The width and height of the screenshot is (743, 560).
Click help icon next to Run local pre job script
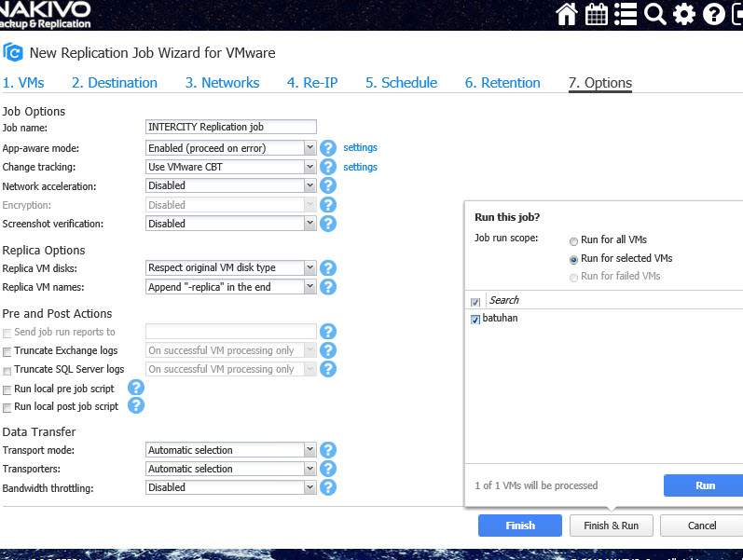(136, 388)
